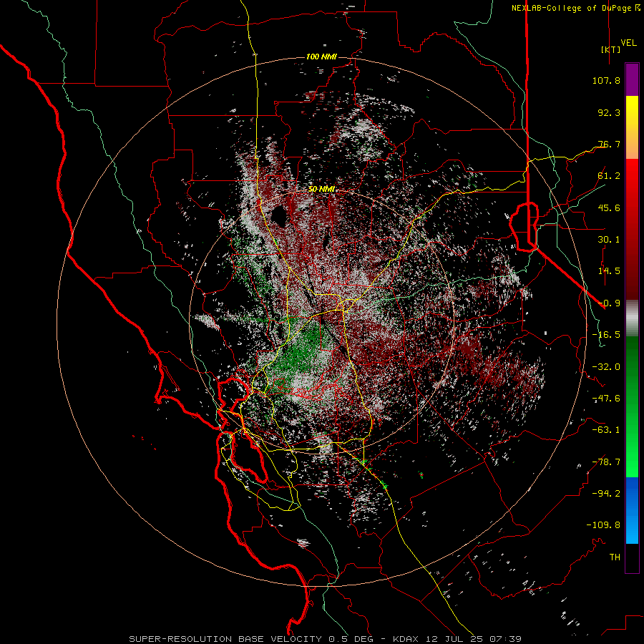Click the 50 NMI range ring label
This screenshot has height=644, width=644.
click(x=321, y=190)
